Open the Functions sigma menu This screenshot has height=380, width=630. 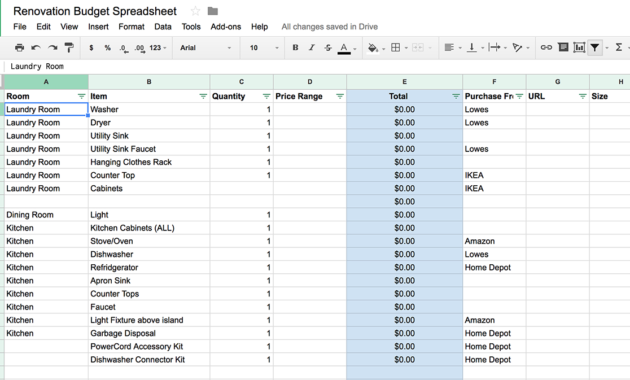pyautogui.click(x=619, y=47)
